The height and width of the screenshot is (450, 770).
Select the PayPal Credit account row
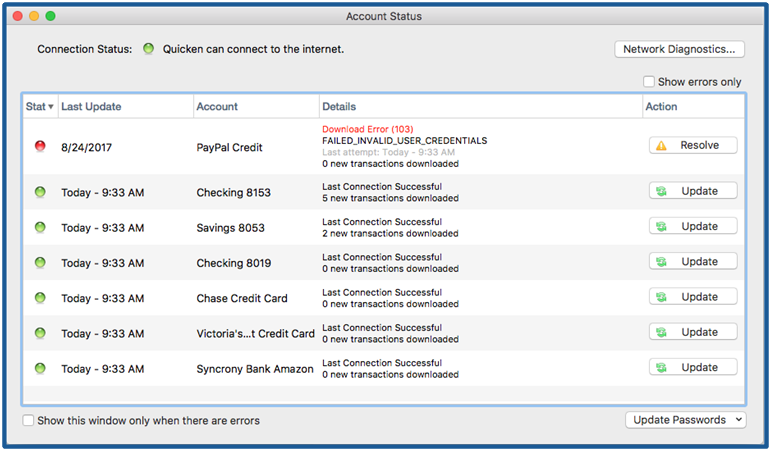(231, 147)
